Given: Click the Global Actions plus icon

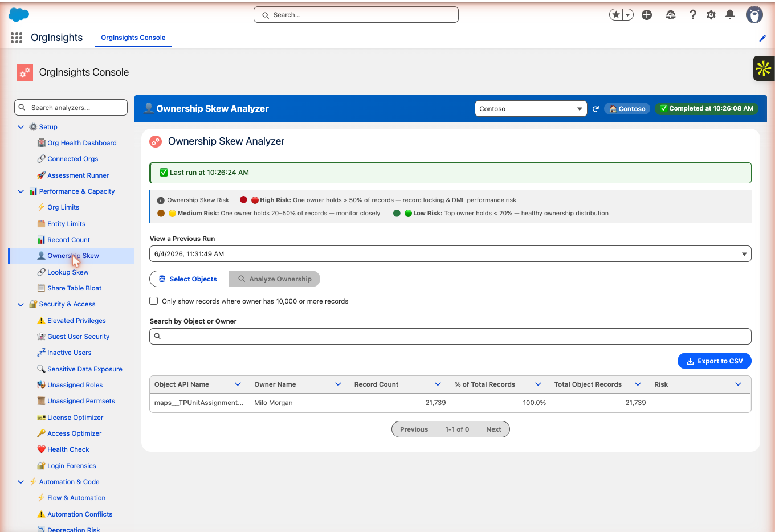Looking at the screenshot, I should click(x=647, y=15).
